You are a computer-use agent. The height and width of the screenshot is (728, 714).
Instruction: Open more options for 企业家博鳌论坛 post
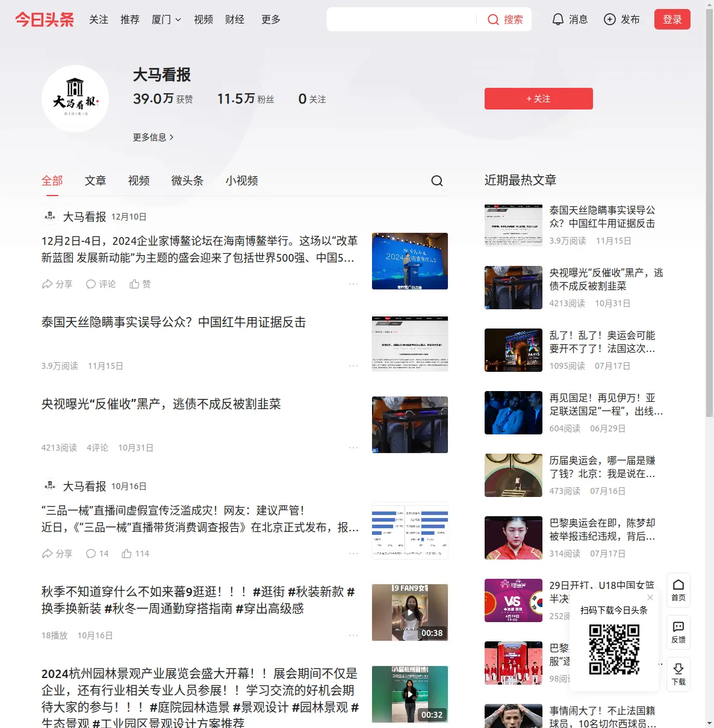[x=353, y=284]
